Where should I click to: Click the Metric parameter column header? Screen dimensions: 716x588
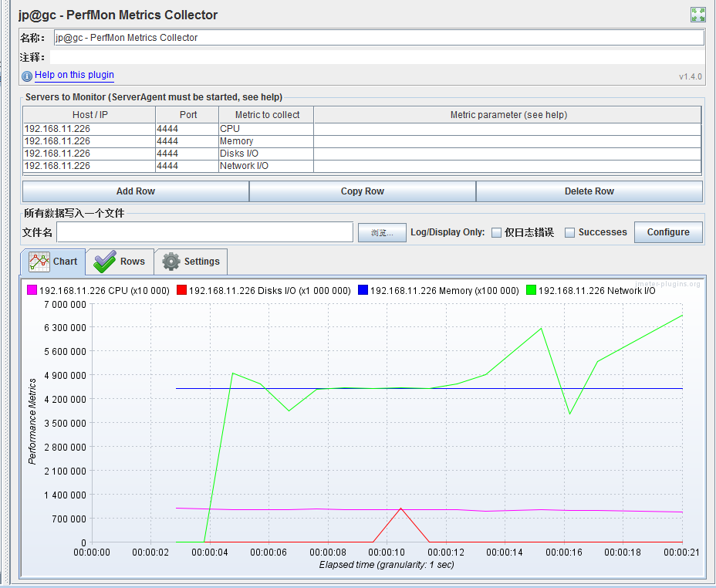point(508,114)
